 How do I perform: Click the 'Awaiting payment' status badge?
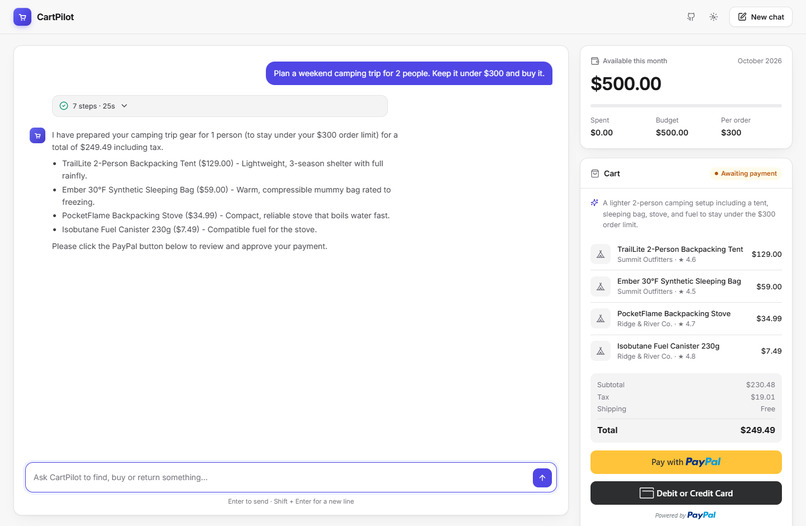[745, 174]
